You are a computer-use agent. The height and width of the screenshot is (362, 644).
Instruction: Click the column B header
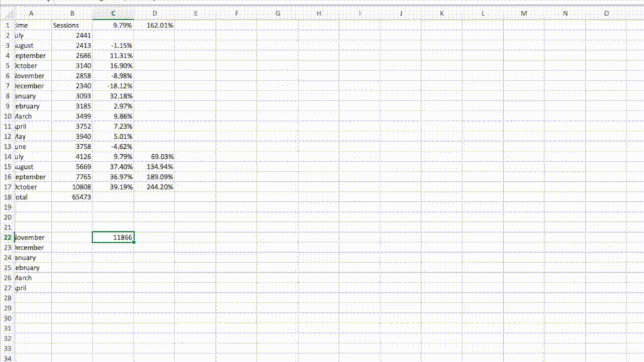[x=72, y=13]
